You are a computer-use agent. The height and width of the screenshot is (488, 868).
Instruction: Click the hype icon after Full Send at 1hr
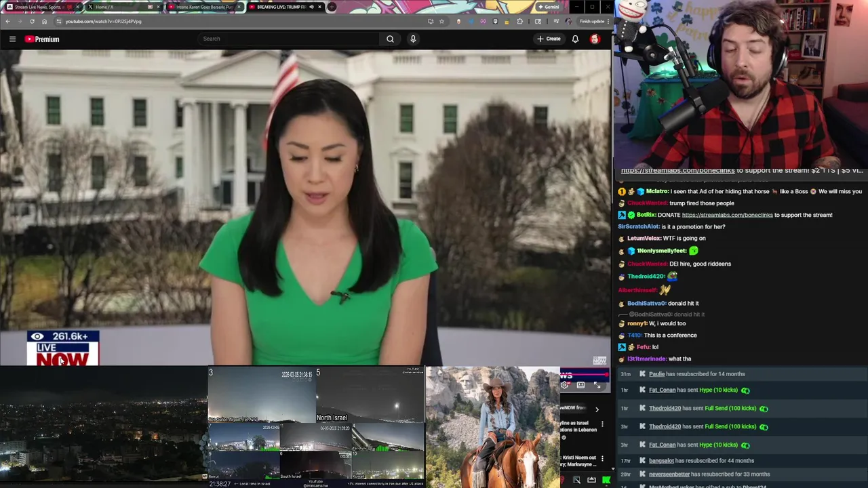point(764,408)
